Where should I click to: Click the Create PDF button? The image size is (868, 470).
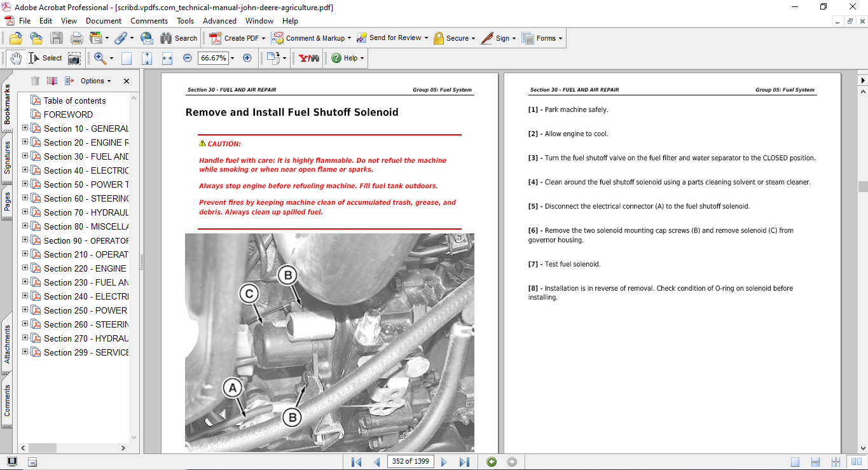(235, 38)
